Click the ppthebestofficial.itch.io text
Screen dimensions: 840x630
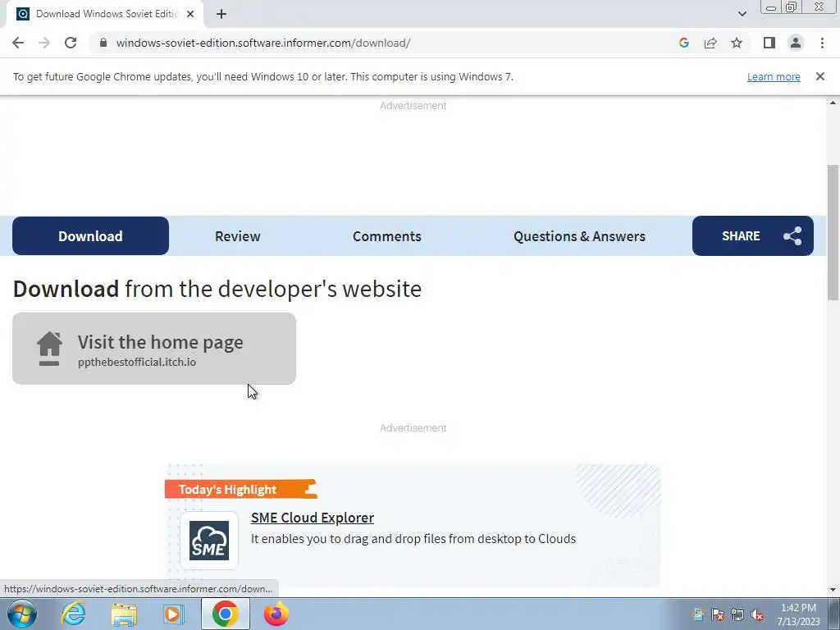(137, 362)
